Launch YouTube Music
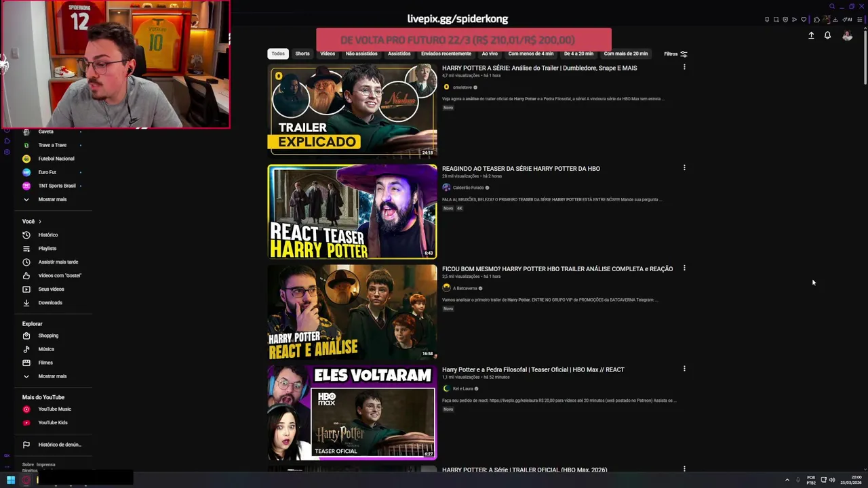This screenshot has height=488, width=868. coord(54,409)
